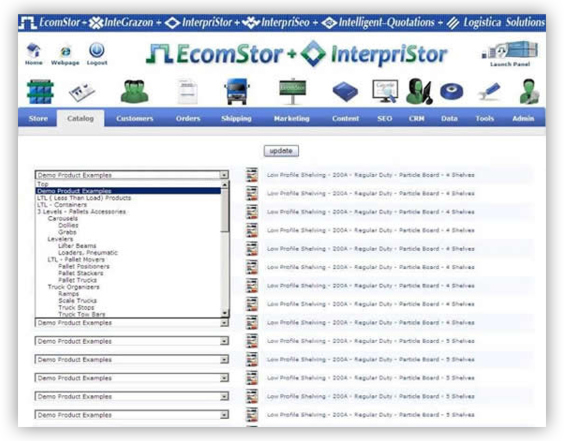Choose LTL - Pallet Movers option
Image resolution: width=564 pixels, height=441 pixels.
click(x=128, y=259)
